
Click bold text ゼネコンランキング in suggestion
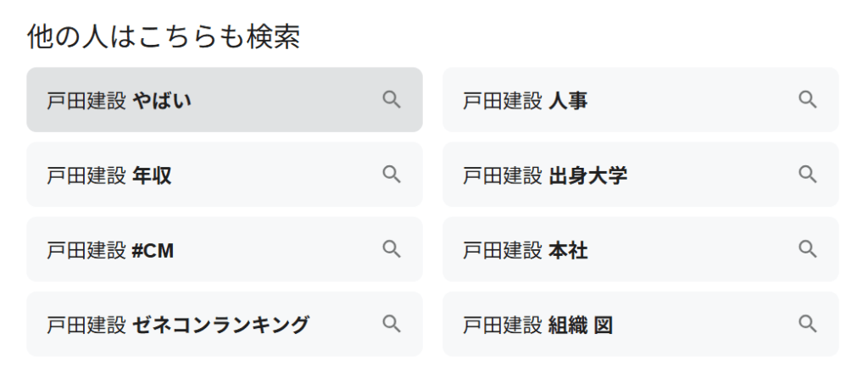pyautogui.click(x=221, y=325)
